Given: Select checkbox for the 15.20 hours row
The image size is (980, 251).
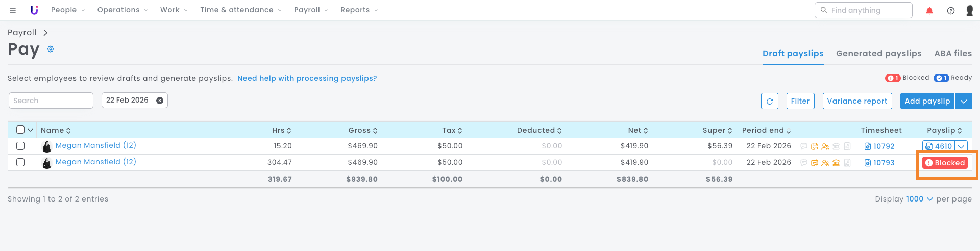Looking at the screenshot, I should click(20, 146).
